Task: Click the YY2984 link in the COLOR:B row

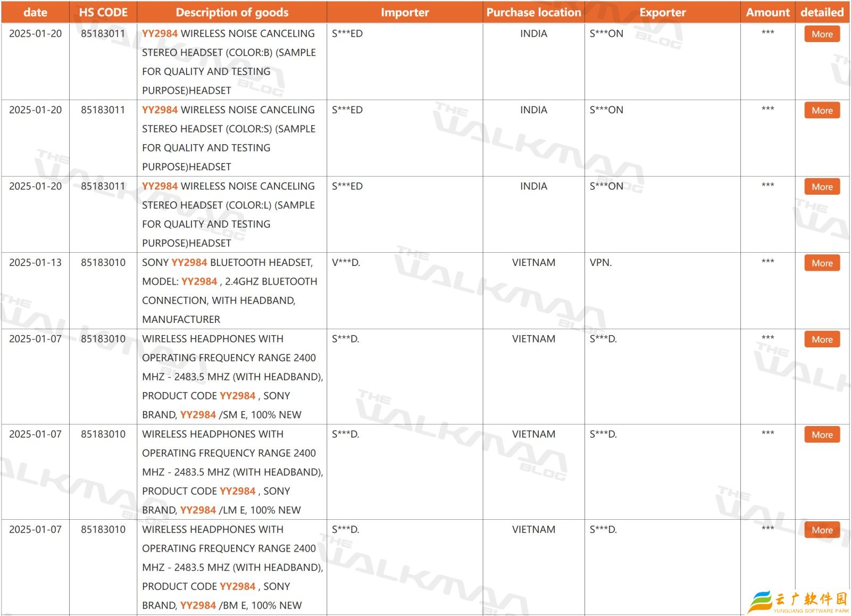Action: 160,34
